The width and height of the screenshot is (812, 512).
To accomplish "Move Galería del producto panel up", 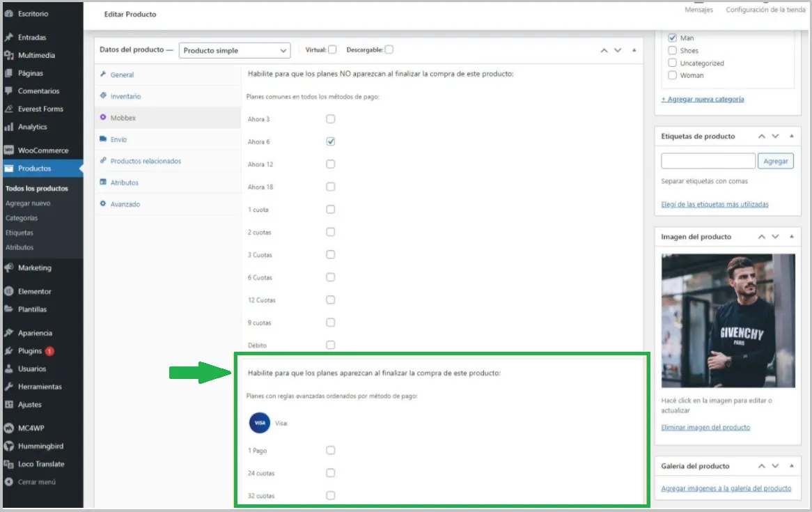I will coord(762,467).
